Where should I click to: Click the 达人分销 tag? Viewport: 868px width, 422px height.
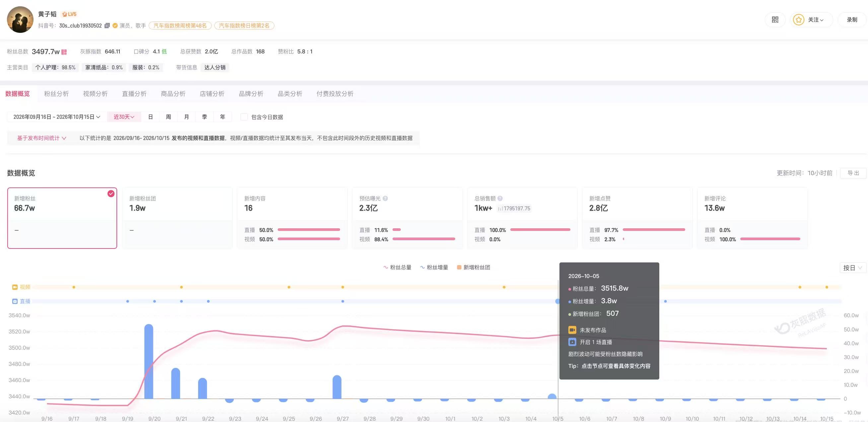pyautogui.click(x=215, y=67)
